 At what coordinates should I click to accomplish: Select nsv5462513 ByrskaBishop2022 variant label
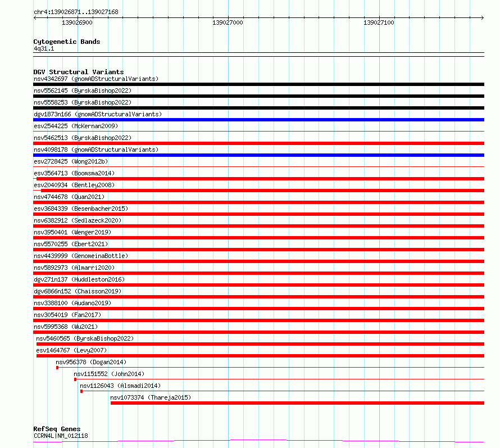coord(83,138)
